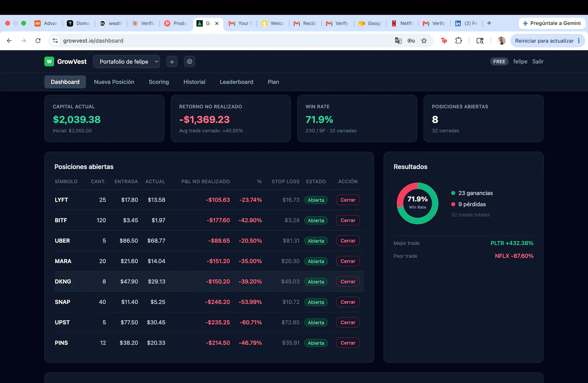This screenshot has width=588, height=383.
Task: Click the green 23 ganancias legend dot
Action: coord(453,193)
